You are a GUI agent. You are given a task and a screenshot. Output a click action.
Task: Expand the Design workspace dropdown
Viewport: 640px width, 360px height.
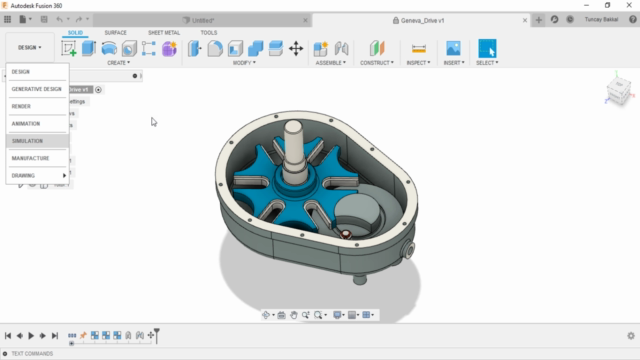[x=29, y=47]
